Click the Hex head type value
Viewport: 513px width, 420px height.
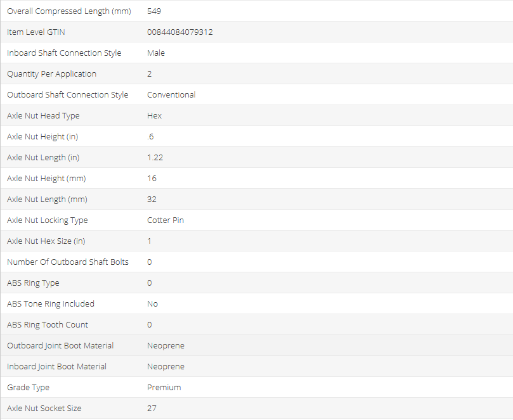pyautogui.click(x=154, y=116)
